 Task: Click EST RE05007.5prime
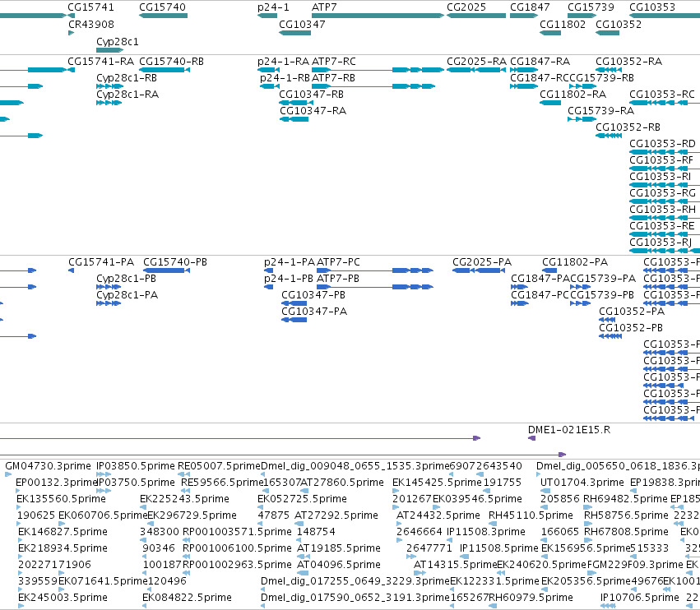[219, 466]
